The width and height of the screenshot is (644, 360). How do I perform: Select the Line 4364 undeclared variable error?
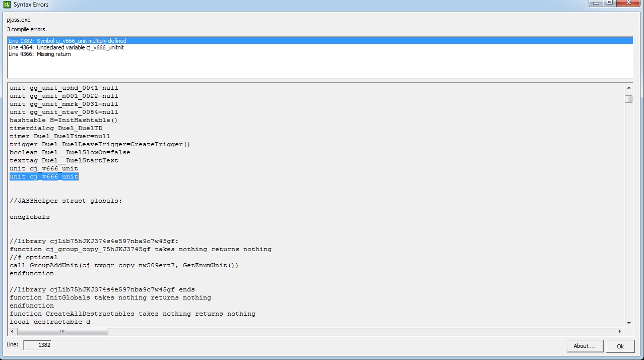tap(66, 47)
